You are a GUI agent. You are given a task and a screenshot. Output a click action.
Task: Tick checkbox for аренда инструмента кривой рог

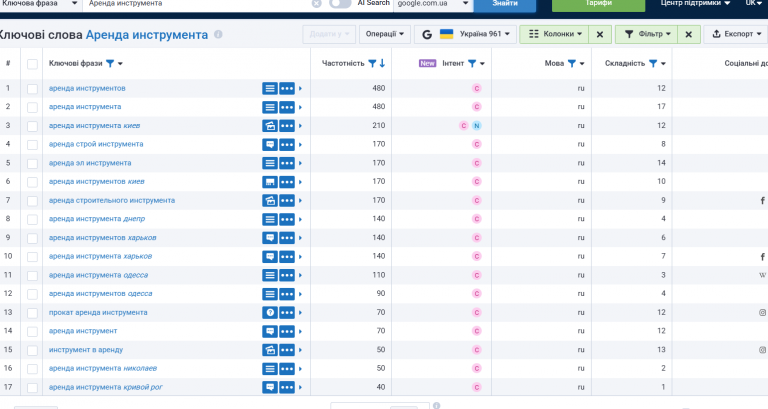pyautogui.click(x=32, y=388)
